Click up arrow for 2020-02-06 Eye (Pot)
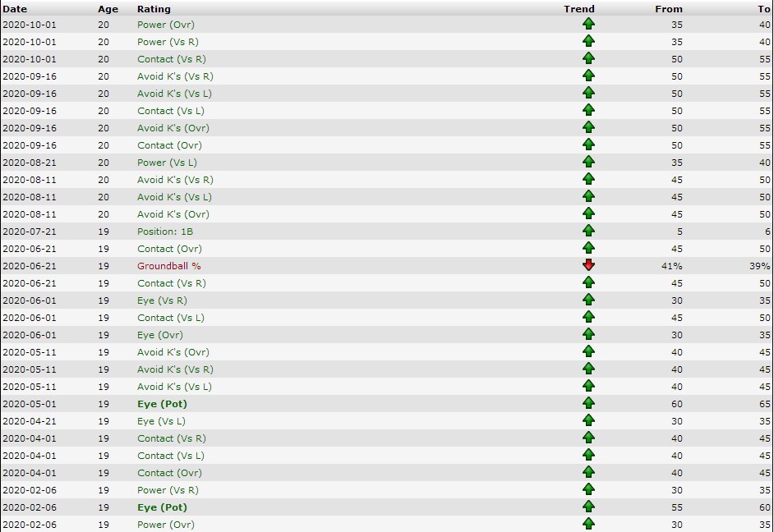This screenshot has width=774, height=532. 588,507
